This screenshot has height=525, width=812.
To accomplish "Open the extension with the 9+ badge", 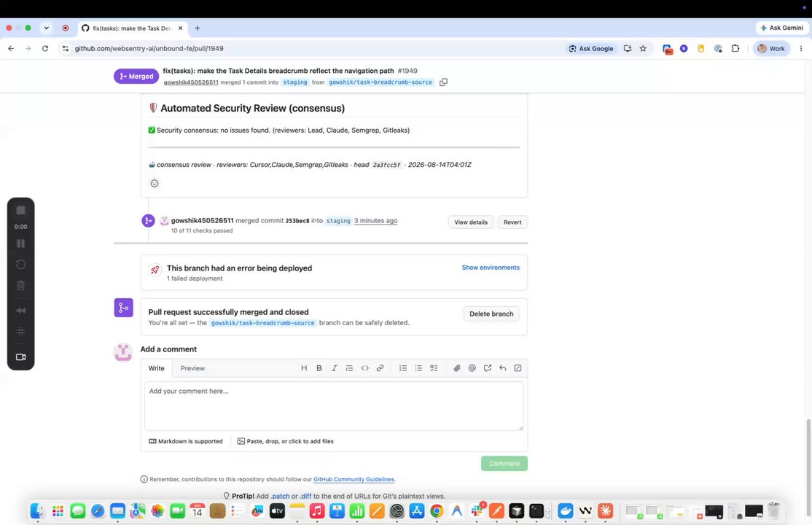I will pyautogui.click(x=667, y=50).
